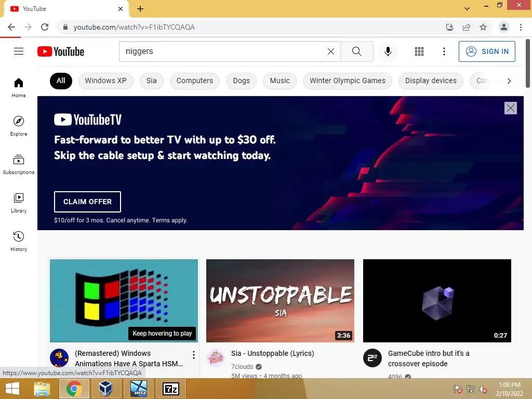Screen dimensions: 532x399
Task: View site information lock icon
Action: tap(65, 27)
